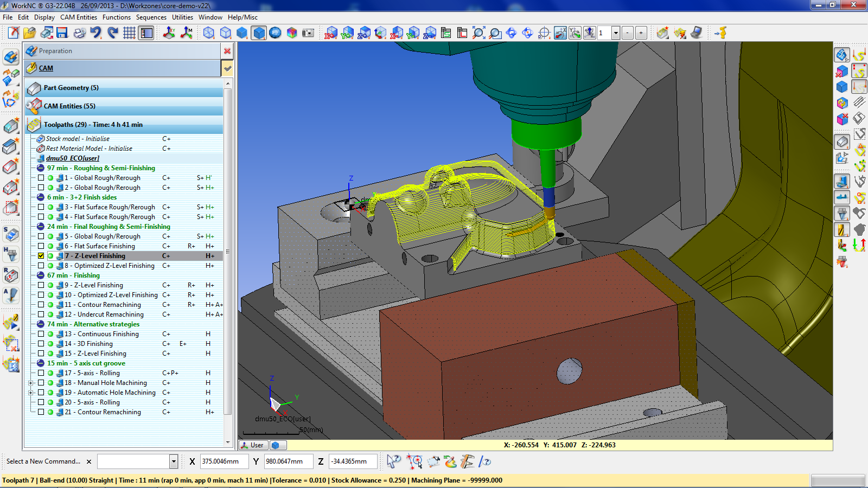Select the X+ view orientation icon
Screen dimensions: 868x488
tap(331, 33)
